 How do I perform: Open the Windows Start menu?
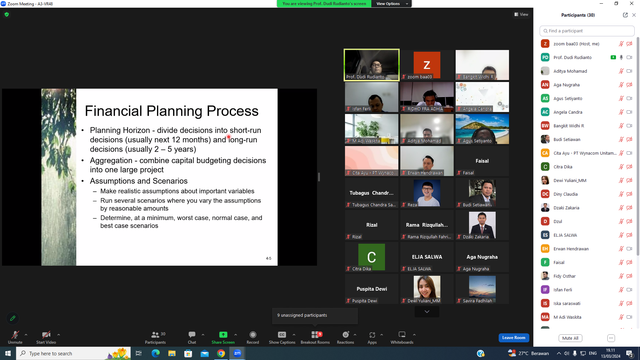click(8, 353)
